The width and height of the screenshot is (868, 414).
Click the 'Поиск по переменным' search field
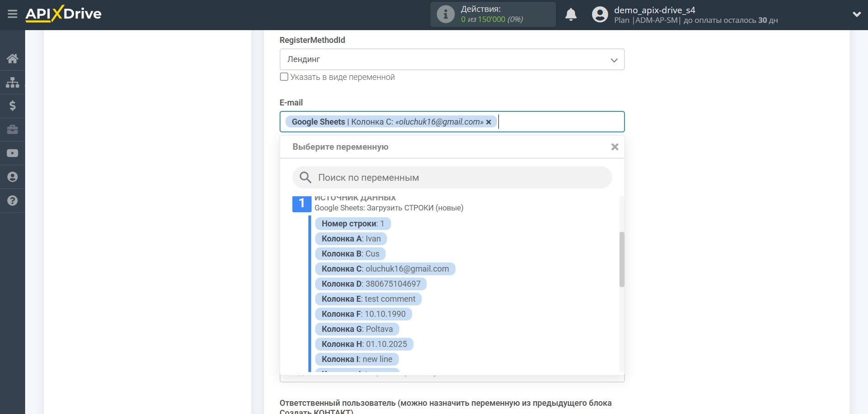point(457,178)
